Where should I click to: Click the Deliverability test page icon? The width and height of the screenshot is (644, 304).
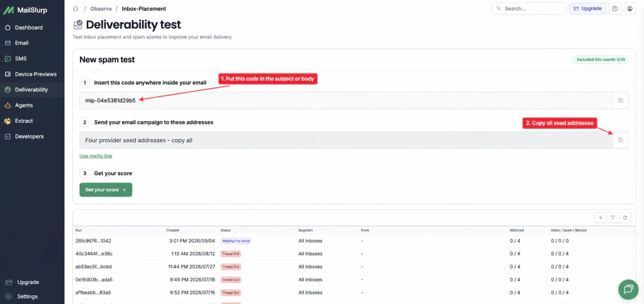click(78, 24)
